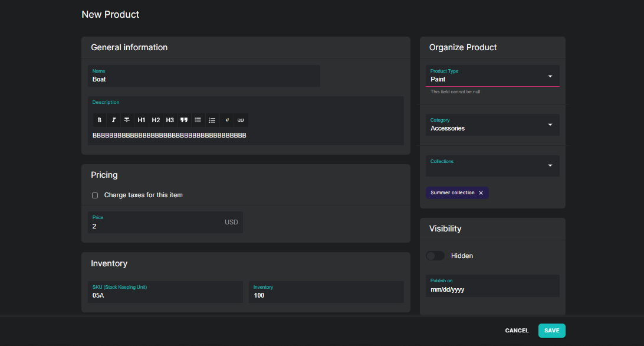This screenshot has width=644, height=346.
Task: Format description text as Heading 3
Action: coord(169,120)
